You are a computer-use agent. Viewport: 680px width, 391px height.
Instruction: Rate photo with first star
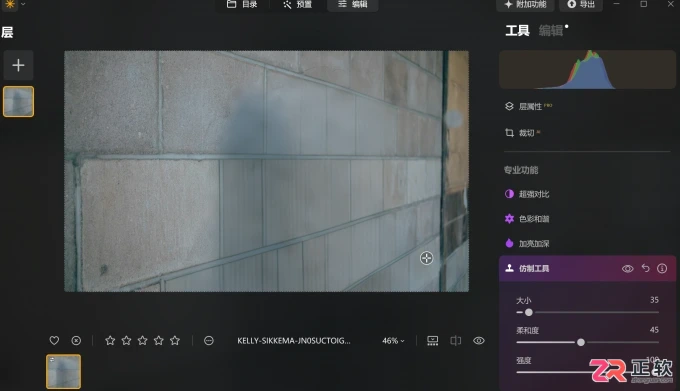tap(110, 341)
